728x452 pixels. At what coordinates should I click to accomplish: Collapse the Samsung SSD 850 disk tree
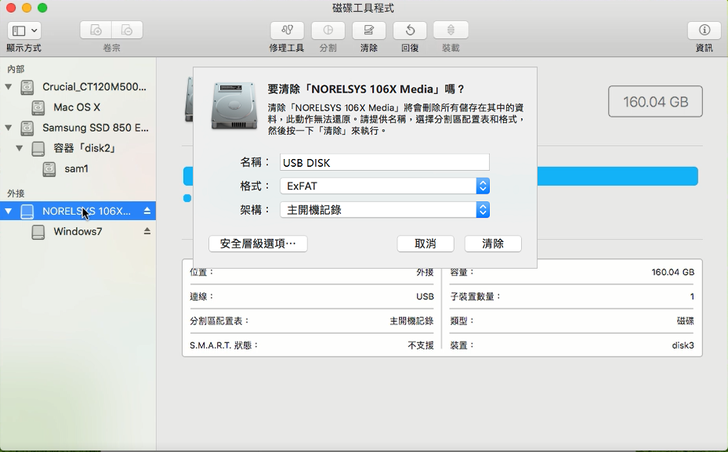click(9, 128)
